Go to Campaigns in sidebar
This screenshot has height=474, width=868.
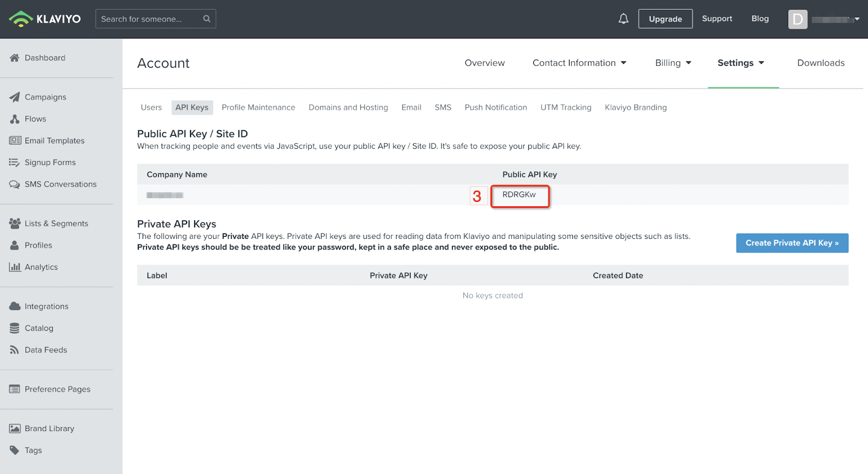click(46, 97)
